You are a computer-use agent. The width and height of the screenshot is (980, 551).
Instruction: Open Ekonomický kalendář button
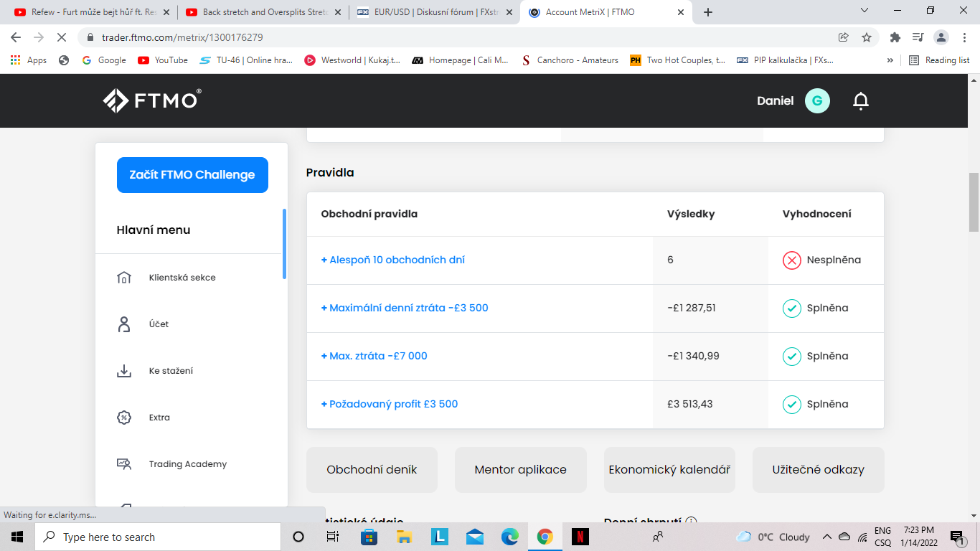pyautogui.click(x=669, y=470)
